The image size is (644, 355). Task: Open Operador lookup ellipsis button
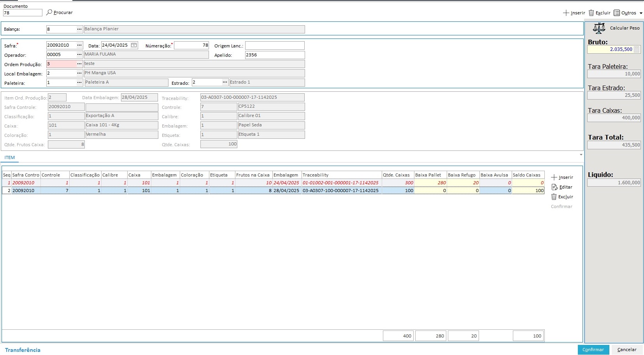(79, 54)
